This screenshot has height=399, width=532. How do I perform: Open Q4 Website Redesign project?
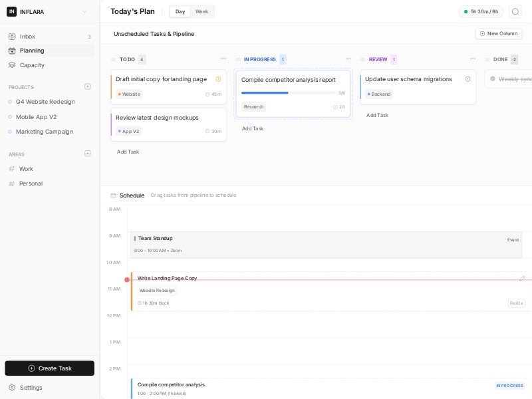(45, 102)
